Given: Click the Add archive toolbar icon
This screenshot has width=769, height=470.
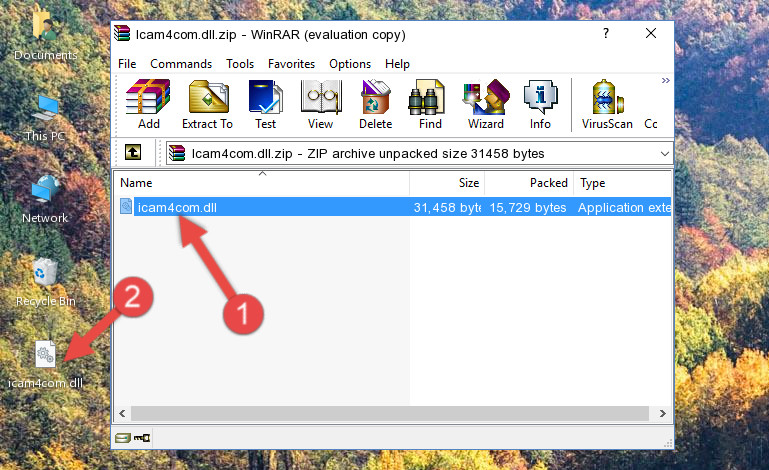Looking at the screenshot, I should (148, 104).
